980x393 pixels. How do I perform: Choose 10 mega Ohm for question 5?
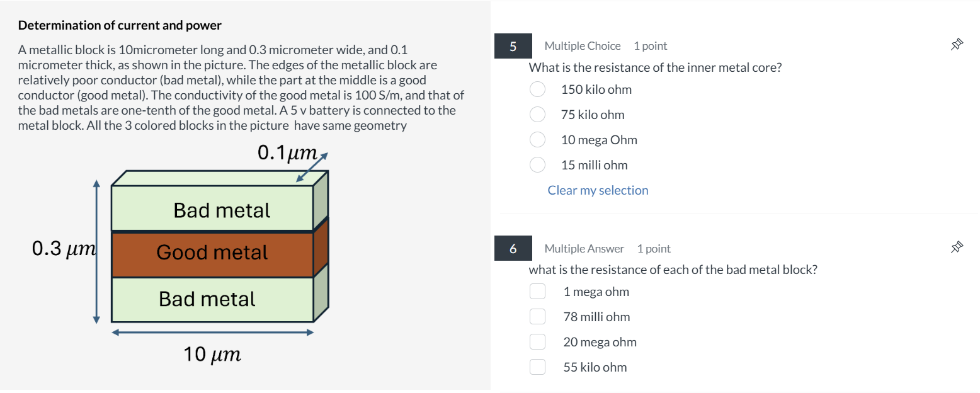(x=537, y=139)
